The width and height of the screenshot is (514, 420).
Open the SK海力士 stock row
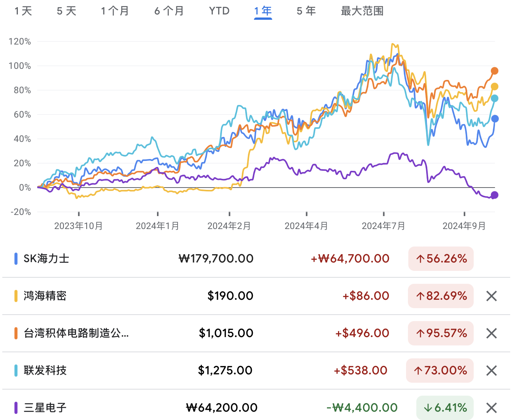coord(256,259)
